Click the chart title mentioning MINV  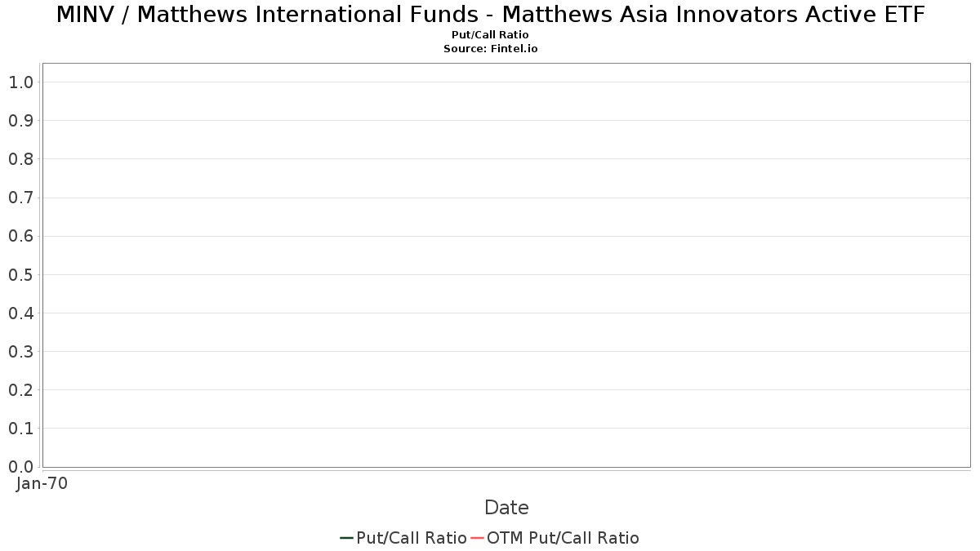pos(490,15)
